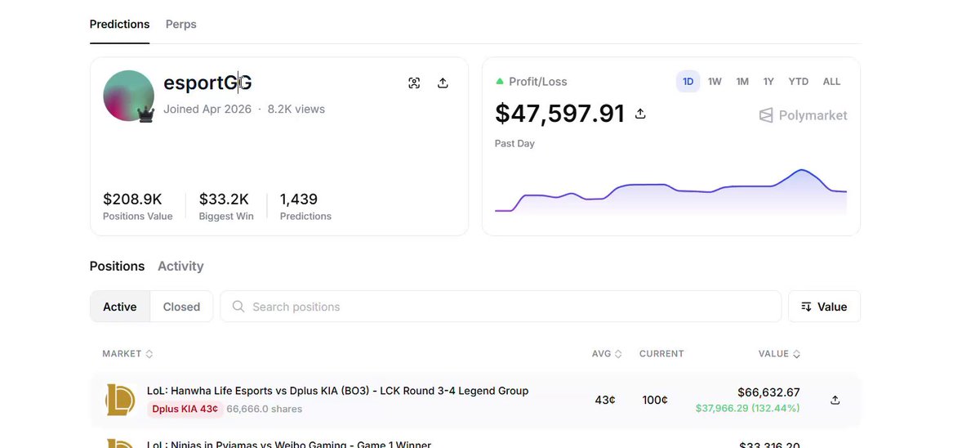
Task: Click the crown badge on avatar
Action: point(146,114)
